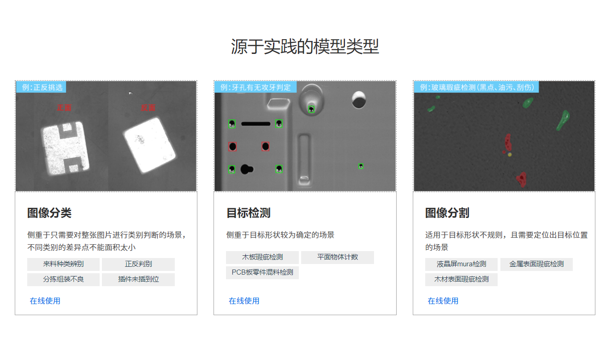Click the 木板瑕疵检测 tag
Viewport: 606px width, 364px height.
[x=262, y=258]
